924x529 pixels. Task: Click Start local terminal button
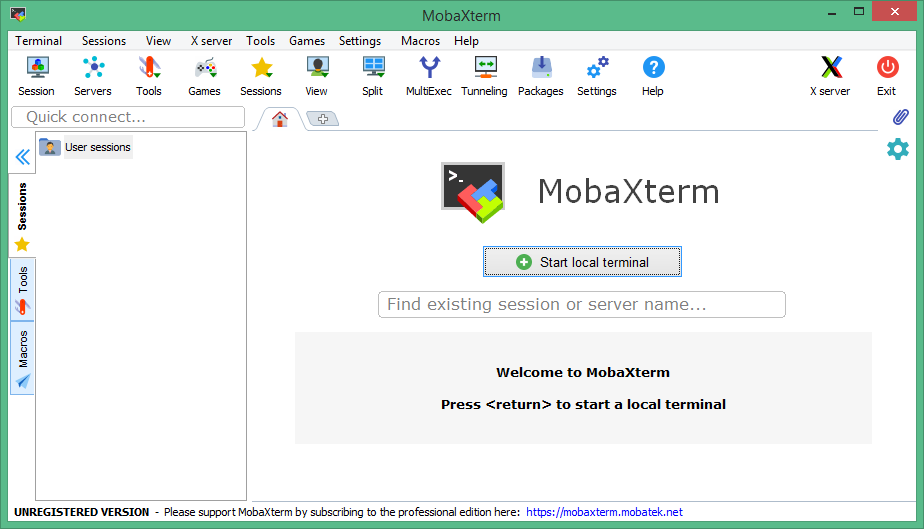point(582,262)
